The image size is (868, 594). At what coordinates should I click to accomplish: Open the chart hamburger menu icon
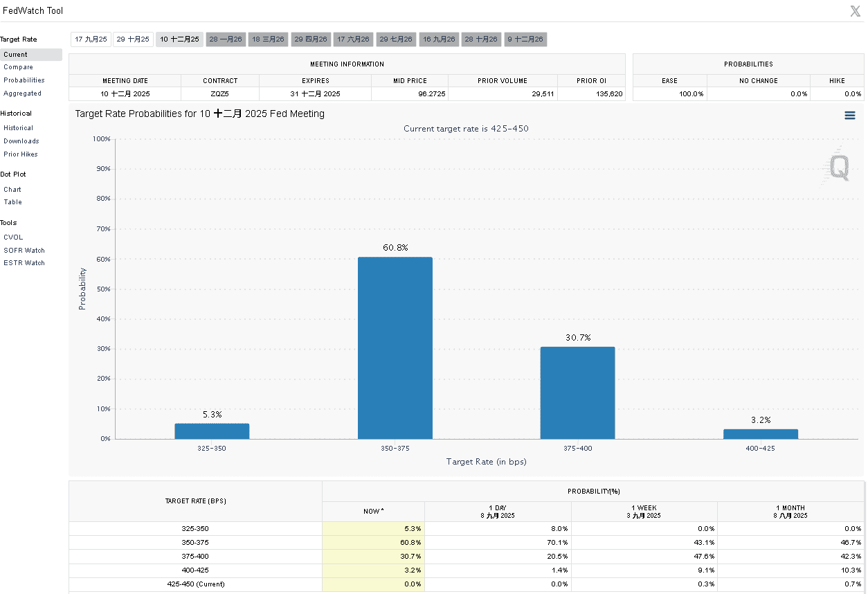[849, 116]
